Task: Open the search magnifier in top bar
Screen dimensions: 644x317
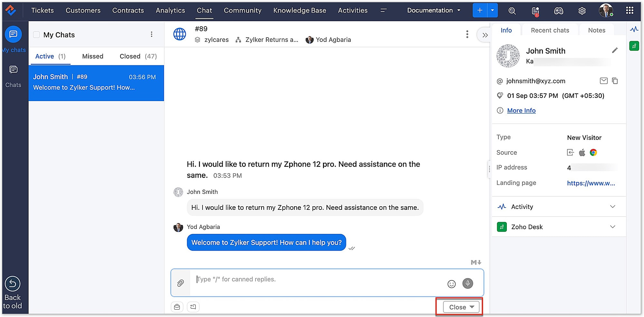Action: [512, 11]
